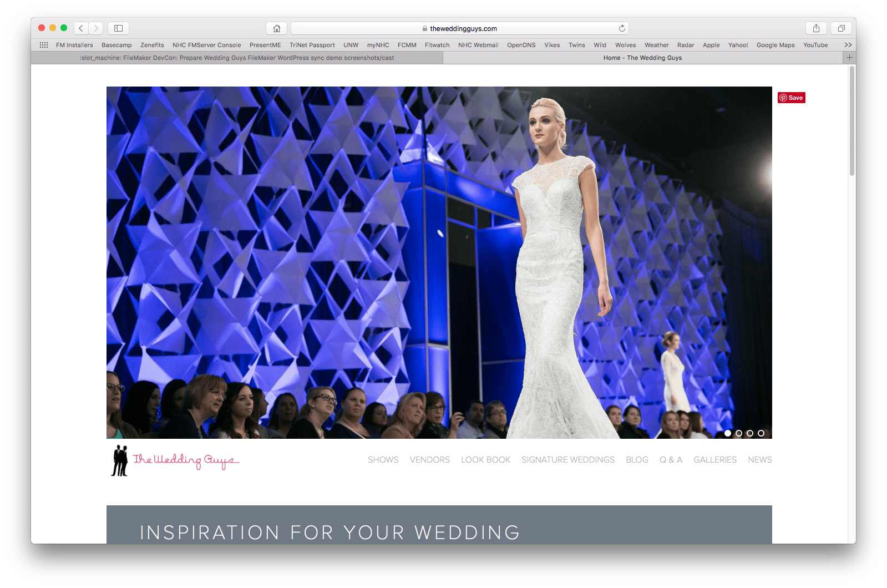The image size is (887, 588).
Task: Click the page vertical scrollbar
Action: tap(852, 121)
